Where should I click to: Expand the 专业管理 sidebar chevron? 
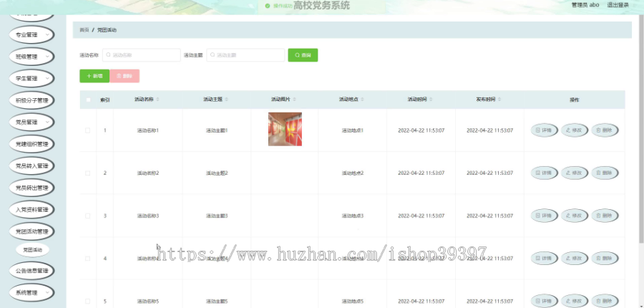47,35
